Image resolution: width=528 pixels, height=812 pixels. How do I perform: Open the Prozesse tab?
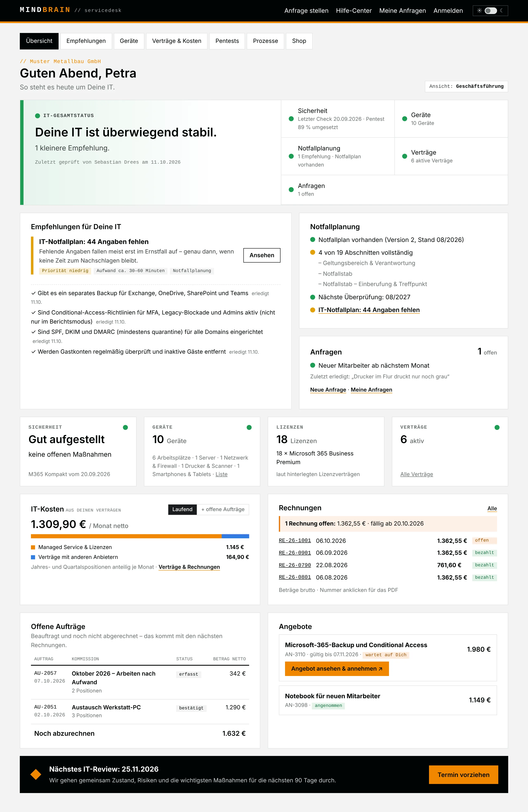[265, 41]
